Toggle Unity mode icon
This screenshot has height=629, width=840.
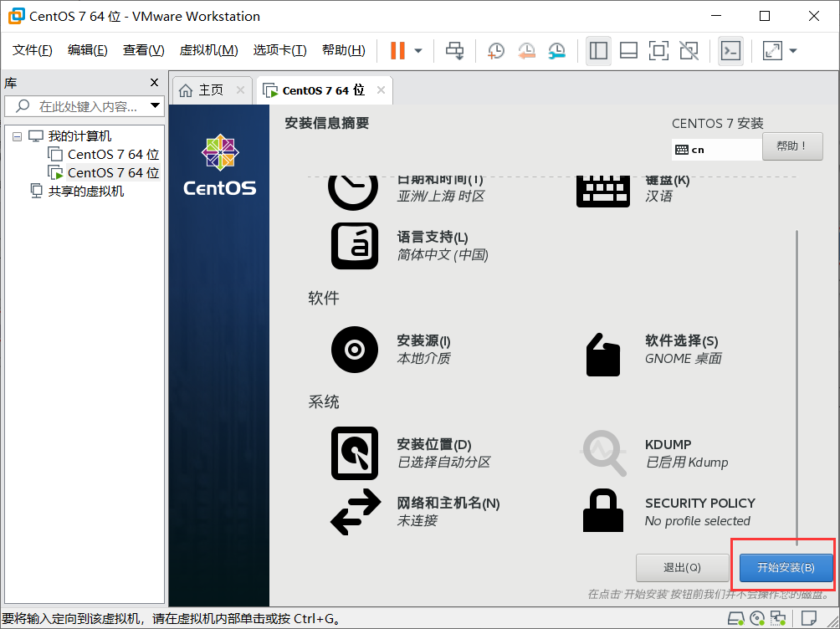[689, 51]
